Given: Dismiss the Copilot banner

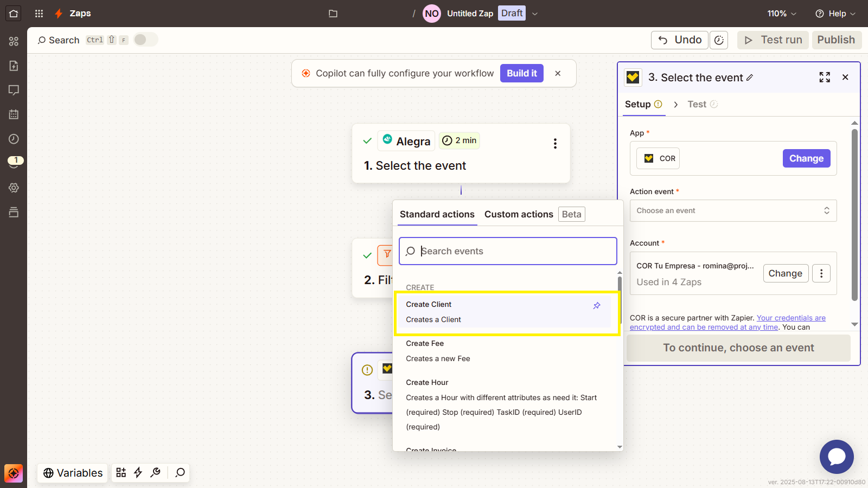Looking at the screenshot, I should [x=558, y=73].
